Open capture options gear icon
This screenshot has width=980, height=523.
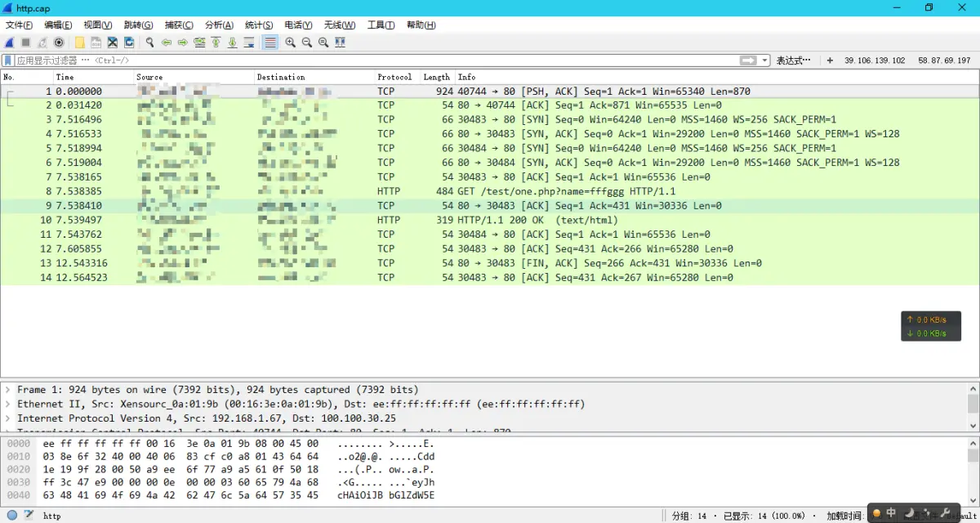click(x=59, y=42)
